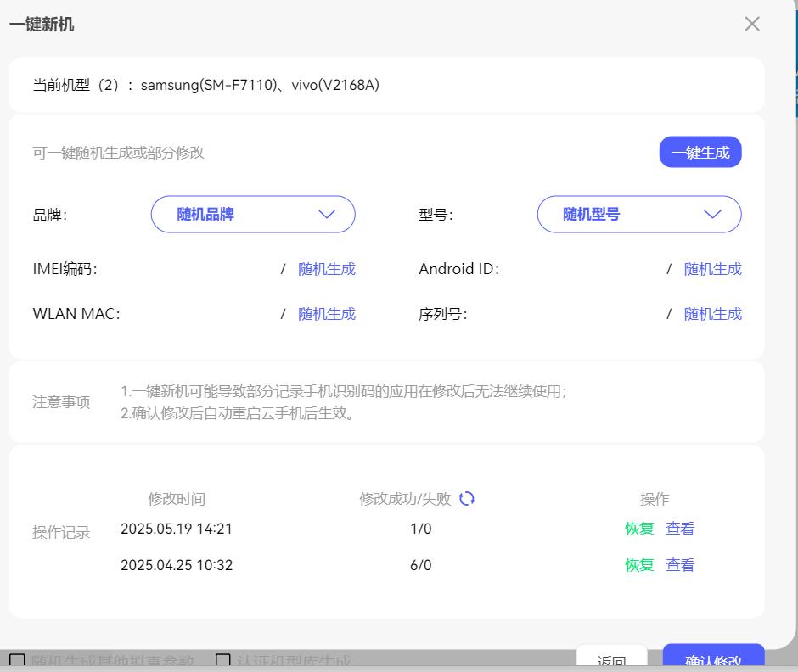Toggle 认证机型库生成 checkbox
This screenshot has height=672, width=798.
pyautogui.click(x=223, y=660)
